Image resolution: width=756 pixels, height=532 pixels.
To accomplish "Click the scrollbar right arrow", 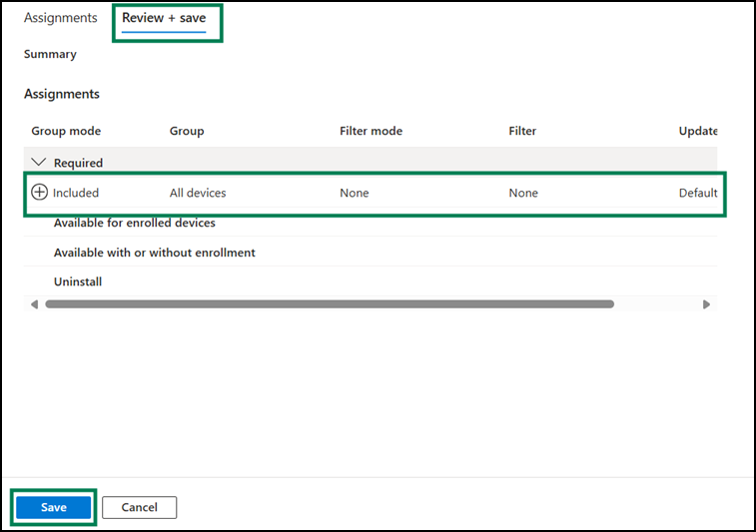I will tap(706, 304).
